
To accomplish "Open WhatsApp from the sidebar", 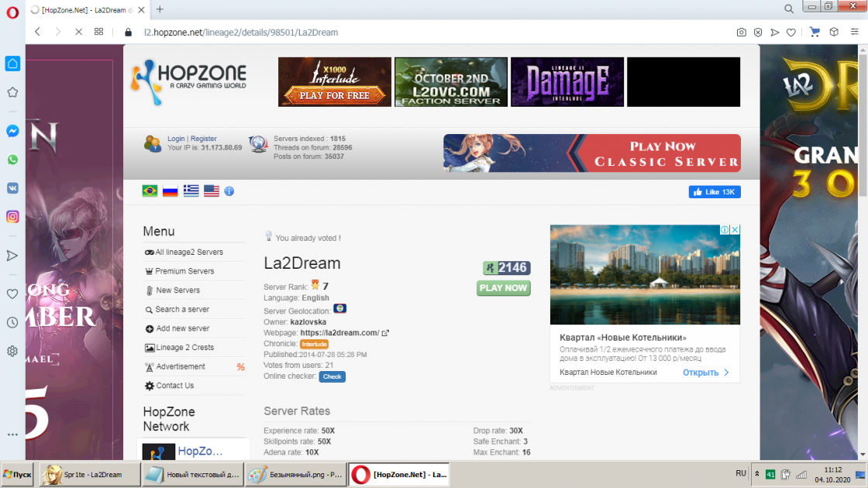I will point(12,160).
